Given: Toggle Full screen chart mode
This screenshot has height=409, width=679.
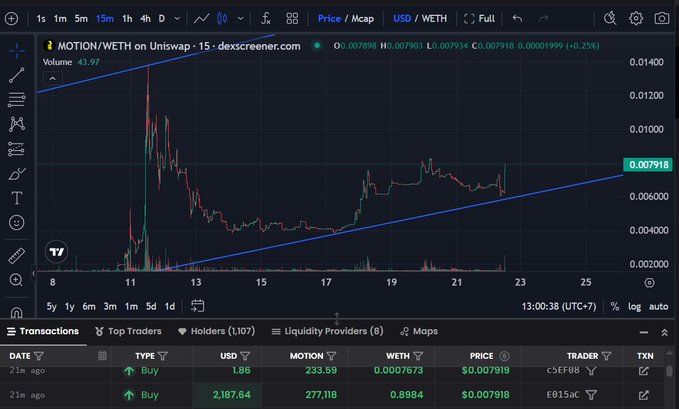Looking at the screenshot, I should [x=479, y=19].
